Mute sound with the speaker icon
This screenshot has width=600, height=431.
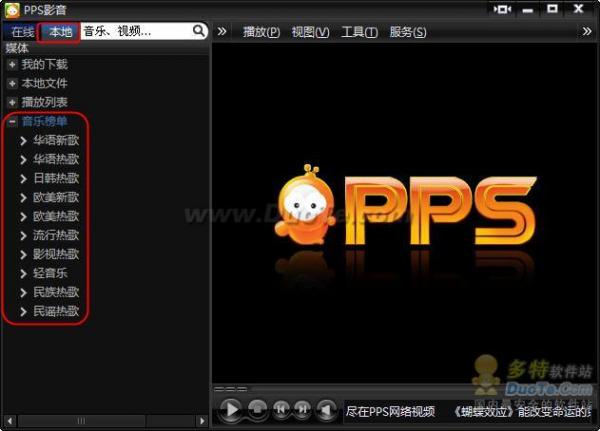click(326, 409)
